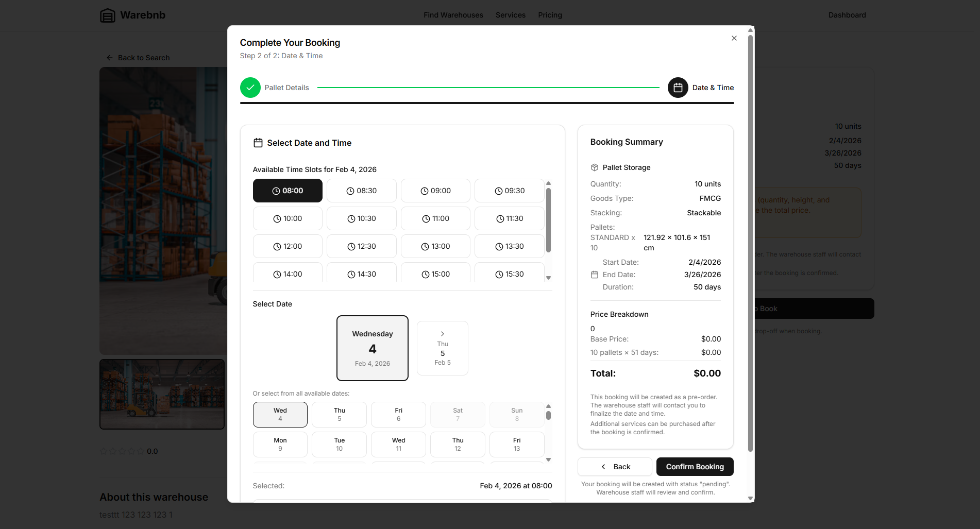Screen dimensions: 980x529
Task: Select Mon 9 from available dates
Action: [x=280, y=444]
